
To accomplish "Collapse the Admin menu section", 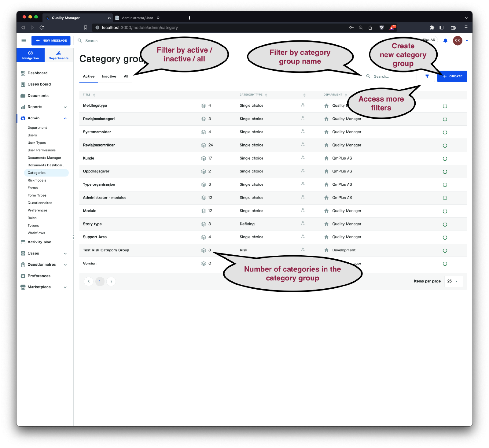I will click(65, 118).
